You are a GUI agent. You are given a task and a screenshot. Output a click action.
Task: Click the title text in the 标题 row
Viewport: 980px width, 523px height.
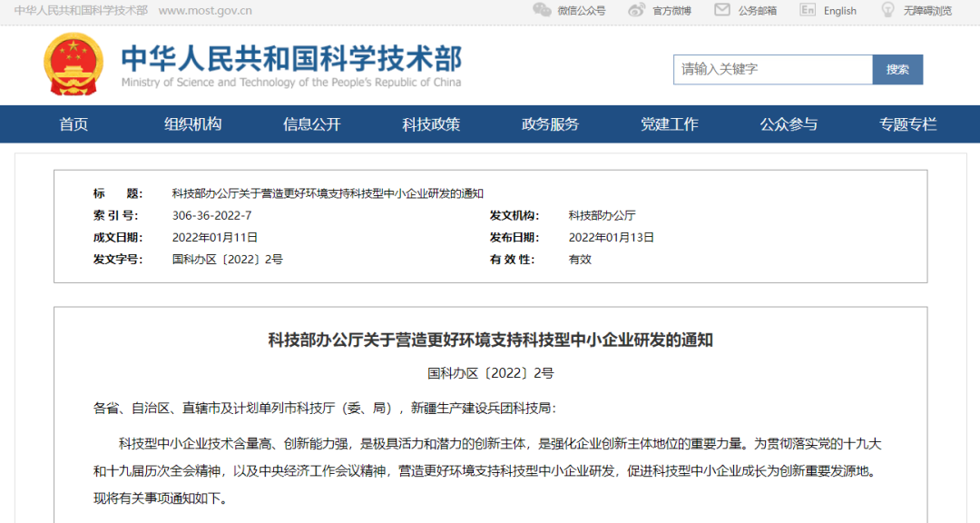[x=328, y=194]
